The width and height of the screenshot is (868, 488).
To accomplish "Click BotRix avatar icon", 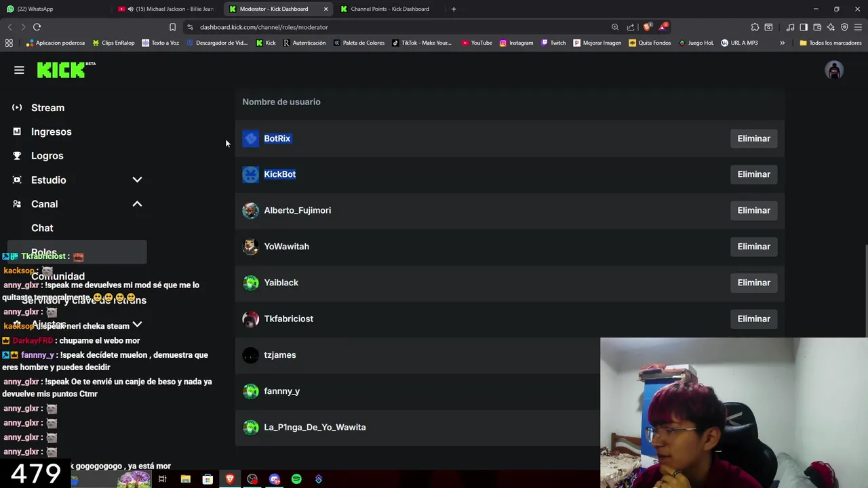I will (x=251, y=138).
